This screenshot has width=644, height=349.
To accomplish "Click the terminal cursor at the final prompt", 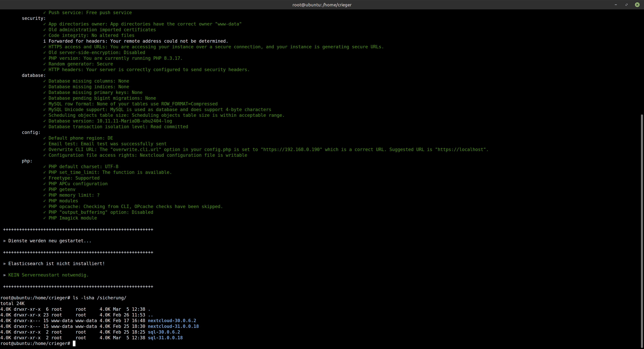I will 74,344.
